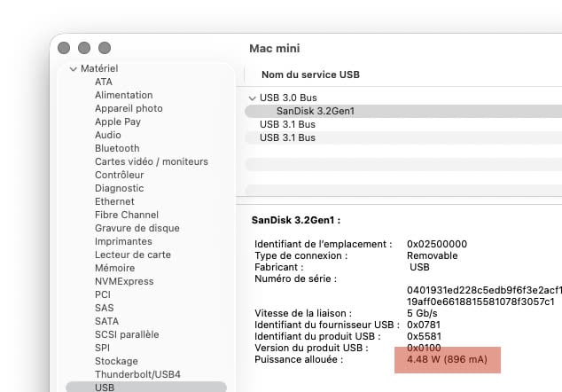Open Thunderbolt/USB4 in the sidebar
562x392 pixels.
click(137, 373)
